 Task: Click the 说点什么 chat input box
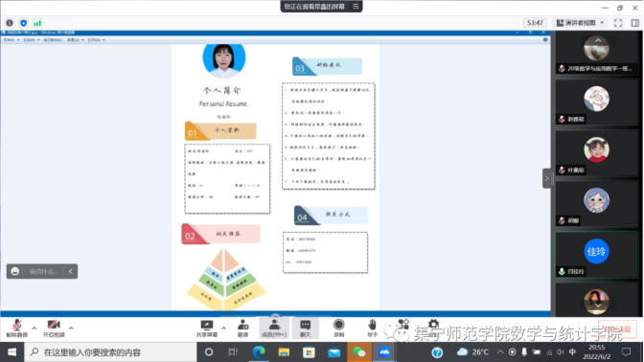pos(43,271)
